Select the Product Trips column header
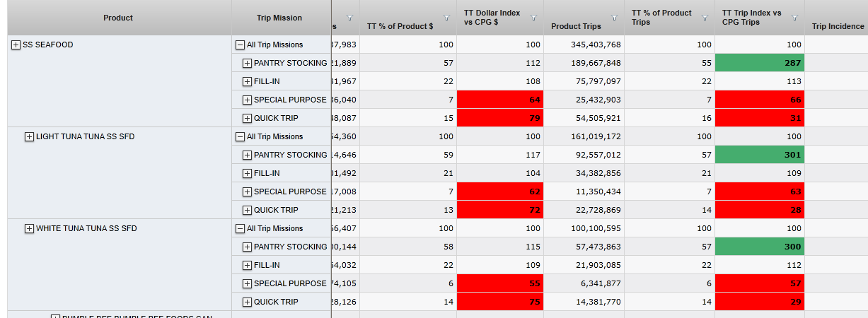 [x=576, y=27]
